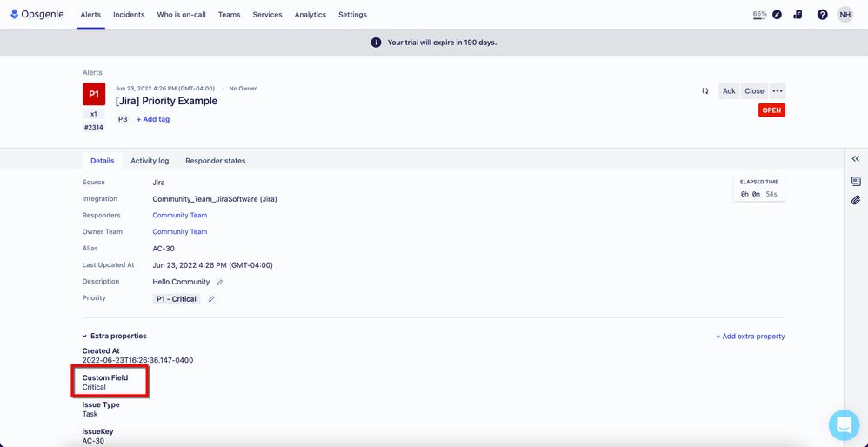Open the more actions ellipsis button

pyautogui.click(x=778, y=91)
